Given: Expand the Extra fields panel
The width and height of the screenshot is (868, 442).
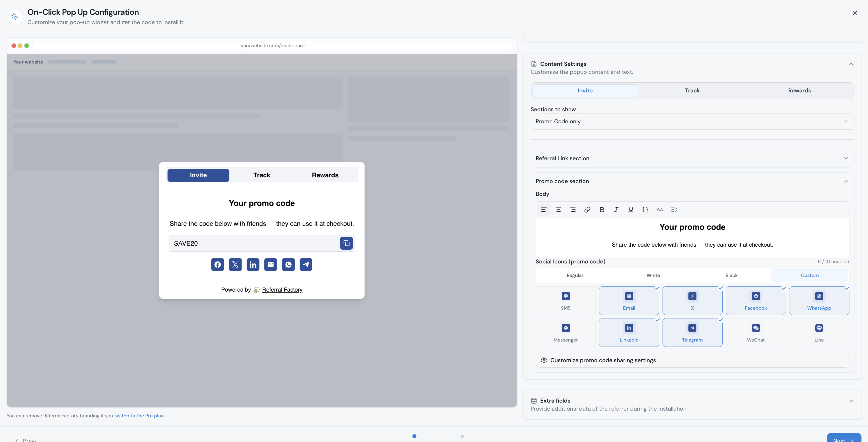Looking at the screenshot, I should 851,401.
